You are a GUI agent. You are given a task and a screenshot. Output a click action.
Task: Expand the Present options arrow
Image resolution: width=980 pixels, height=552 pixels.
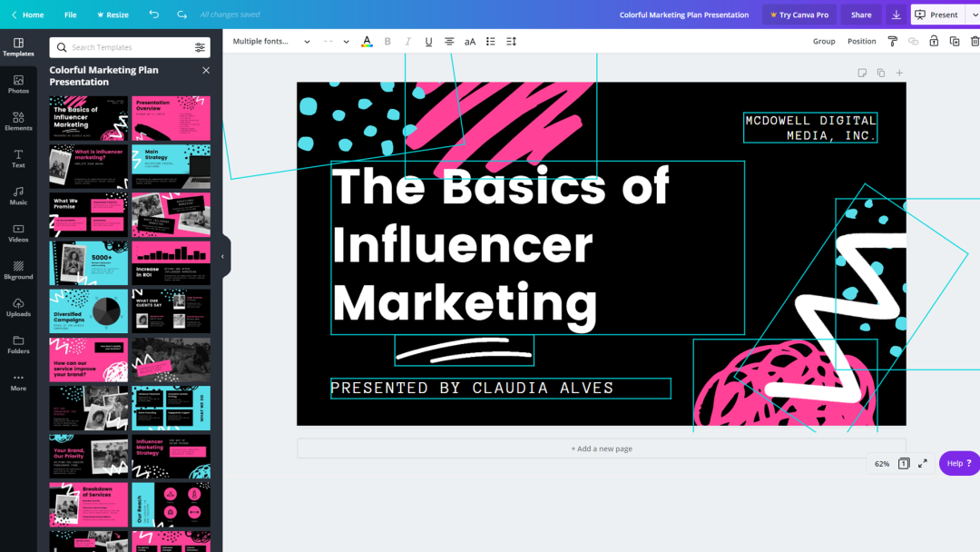pyautogui.click(x=975, y=15)
